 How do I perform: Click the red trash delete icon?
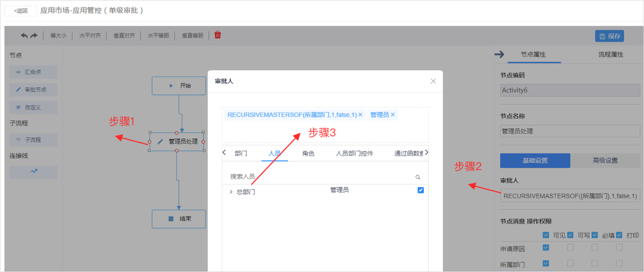tap(218, 35)
